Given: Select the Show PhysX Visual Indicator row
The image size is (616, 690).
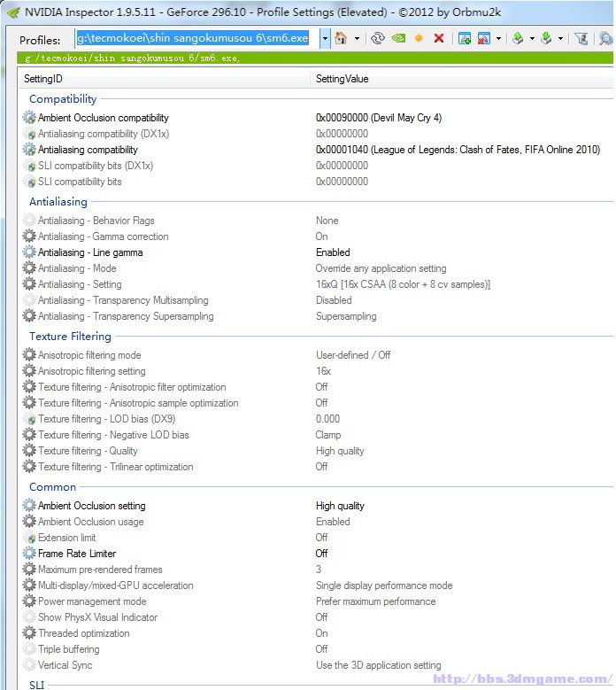Looking at the screenshot, I should coord(316,617).
